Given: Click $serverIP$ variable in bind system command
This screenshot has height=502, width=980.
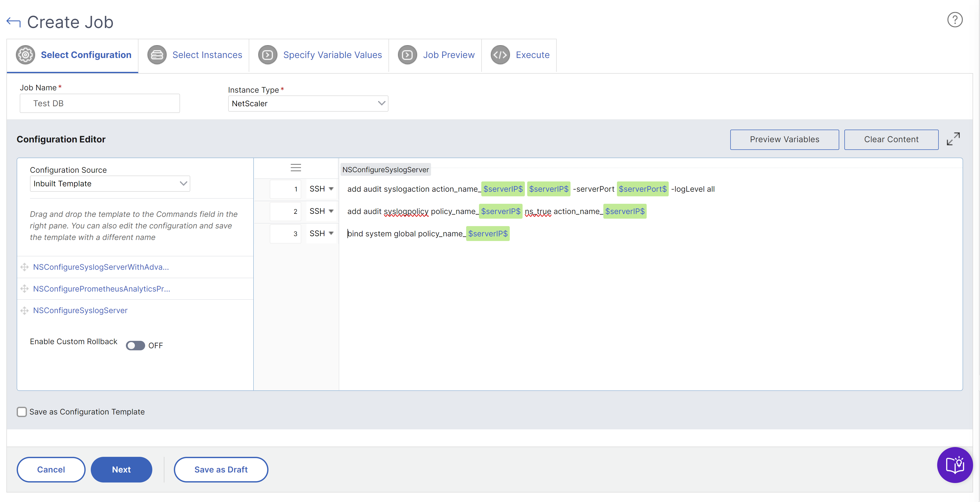Looking at the screenshot, I should (x=487, y=234).
